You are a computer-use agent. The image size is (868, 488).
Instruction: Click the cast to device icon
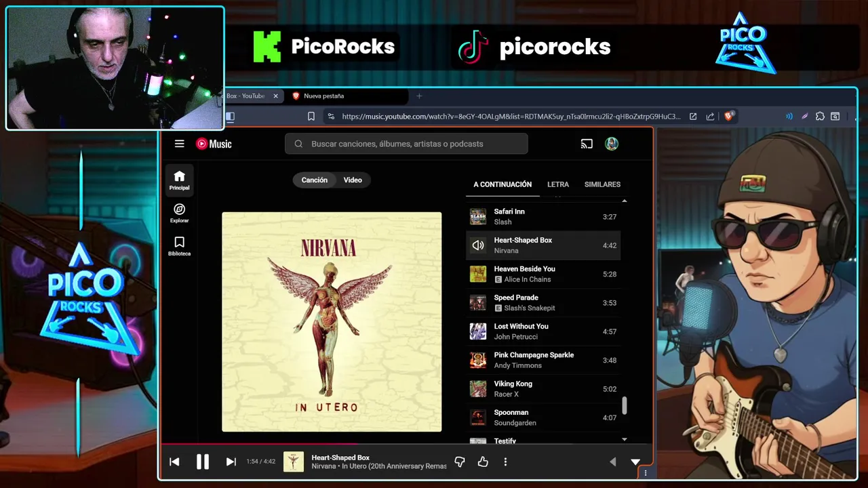(587, 144)
